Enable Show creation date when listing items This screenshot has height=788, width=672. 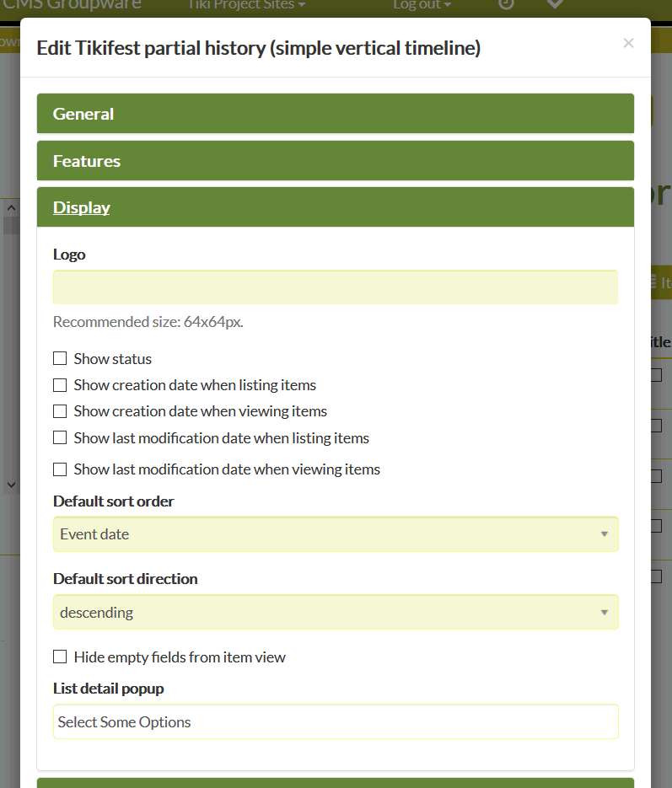[x=60, y=385]
